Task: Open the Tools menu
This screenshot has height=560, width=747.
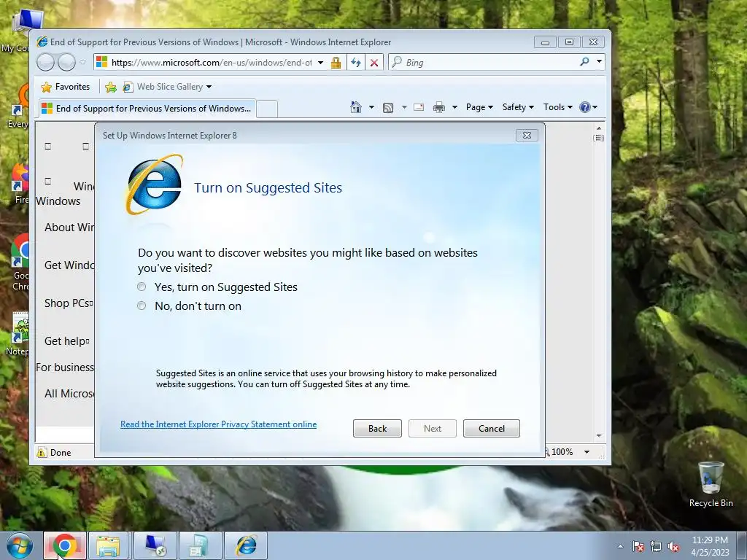Action: point(558,107)
